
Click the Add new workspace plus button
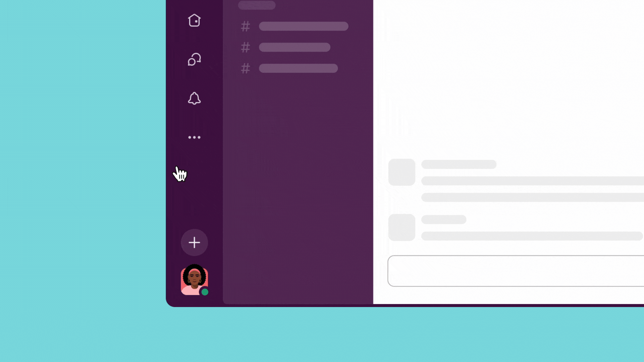click(x=194, y=242)
